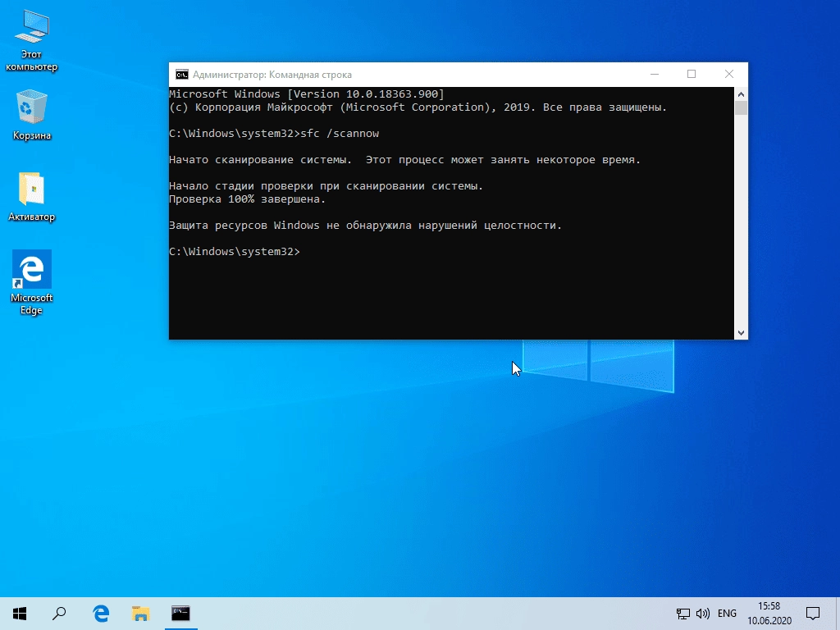Select the Microsoft Edge desktop shortcut

pos(32,282)
